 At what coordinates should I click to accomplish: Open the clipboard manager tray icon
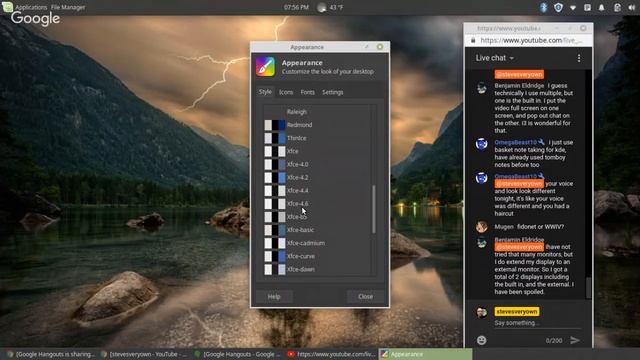click(x=617, y=7)
